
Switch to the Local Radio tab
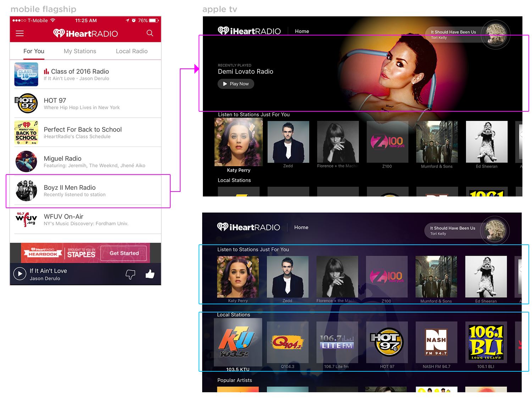pyautogui.click(x=132, y=51)
